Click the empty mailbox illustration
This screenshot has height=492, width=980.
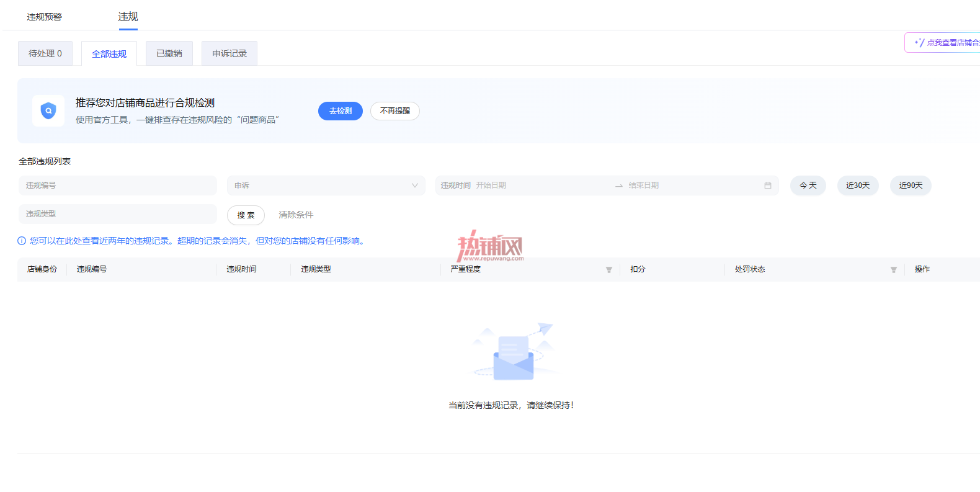point(514,352)
